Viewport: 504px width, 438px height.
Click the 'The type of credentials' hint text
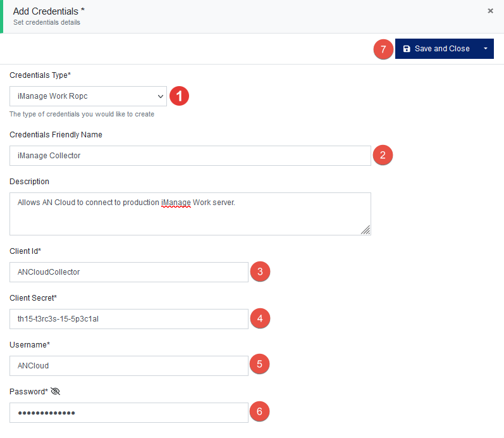[x=82, y=114]
